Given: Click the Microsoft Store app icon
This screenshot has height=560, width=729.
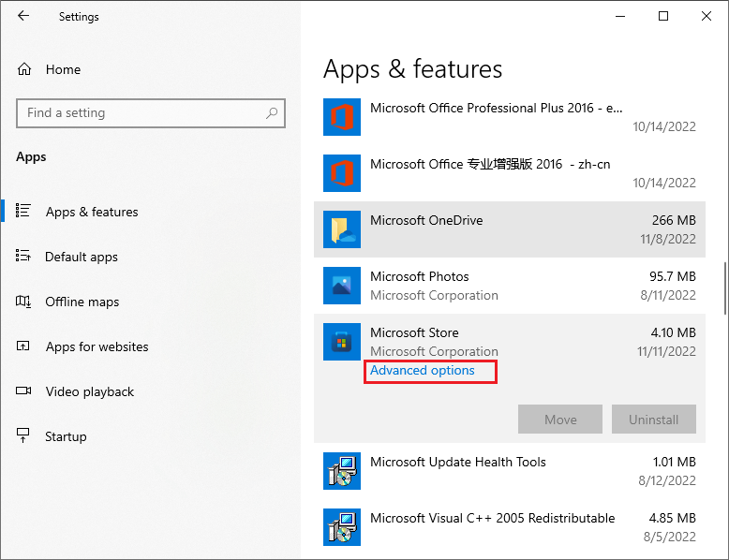Looking at the screenshot, I should pos(342,342).
